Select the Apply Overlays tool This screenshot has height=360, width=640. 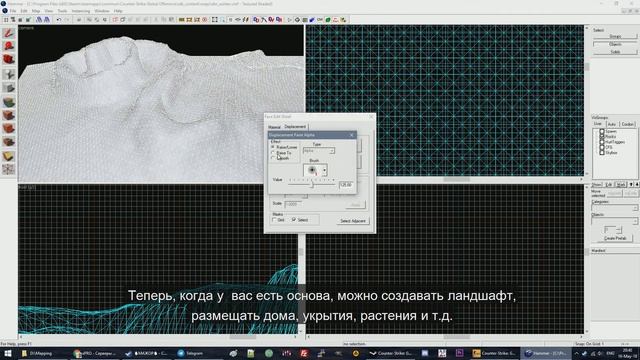(x=9, y=142)
